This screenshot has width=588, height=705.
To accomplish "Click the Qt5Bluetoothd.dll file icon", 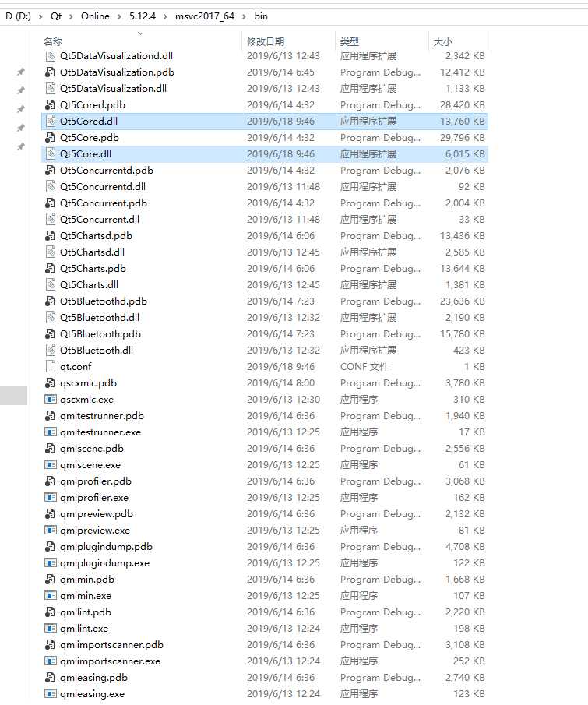I will click(x=51, y=317).
